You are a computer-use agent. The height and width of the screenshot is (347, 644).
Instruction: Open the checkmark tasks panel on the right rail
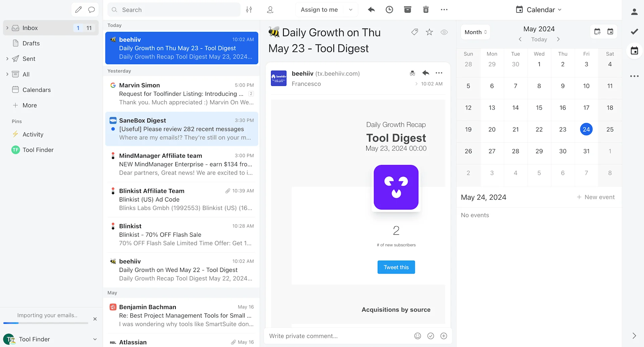(634, 32)
